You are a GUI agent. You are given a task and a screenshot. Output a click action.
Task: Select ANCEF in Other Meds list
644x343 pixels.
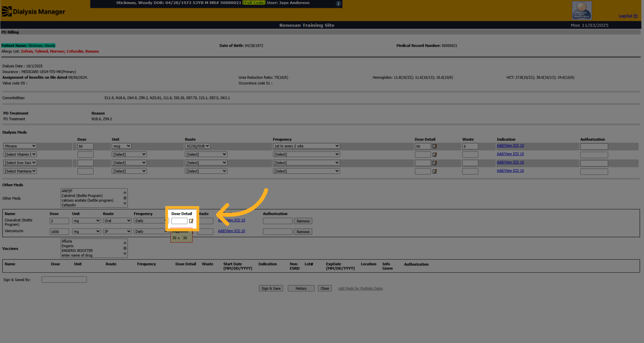coord(67,191)
